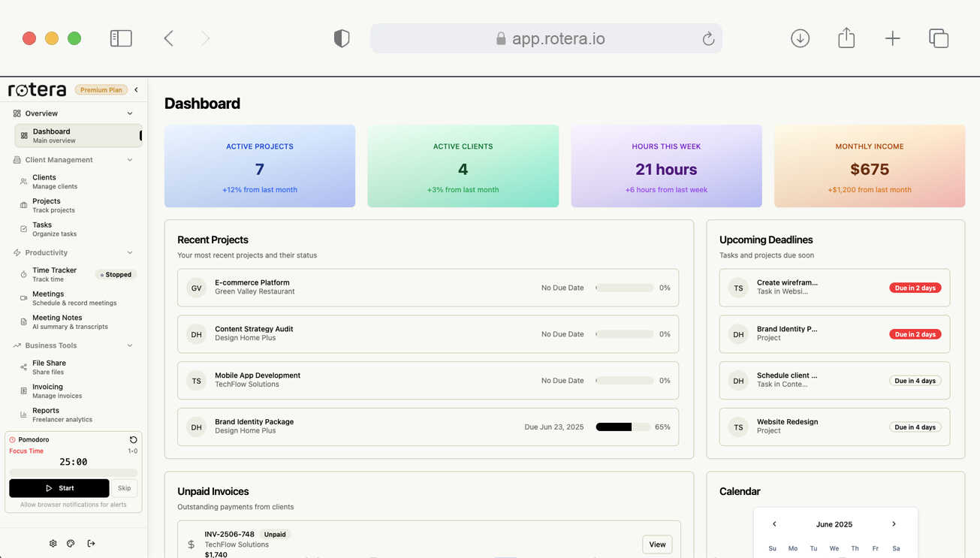Reset the Pomodoro timer icon
The height and width of the screenshot is (558, 980).
(133, 439)
